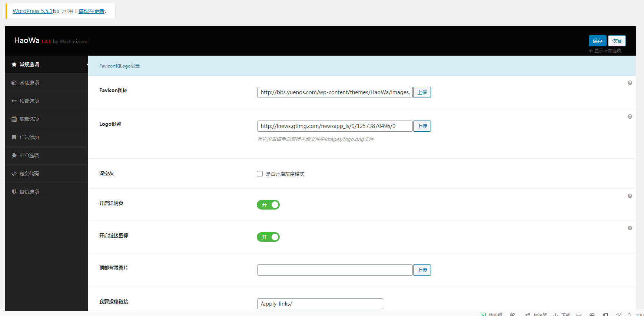Focus the Logo设置 URL field
Viewport: 644px width, 316px height.
[335, 126]
